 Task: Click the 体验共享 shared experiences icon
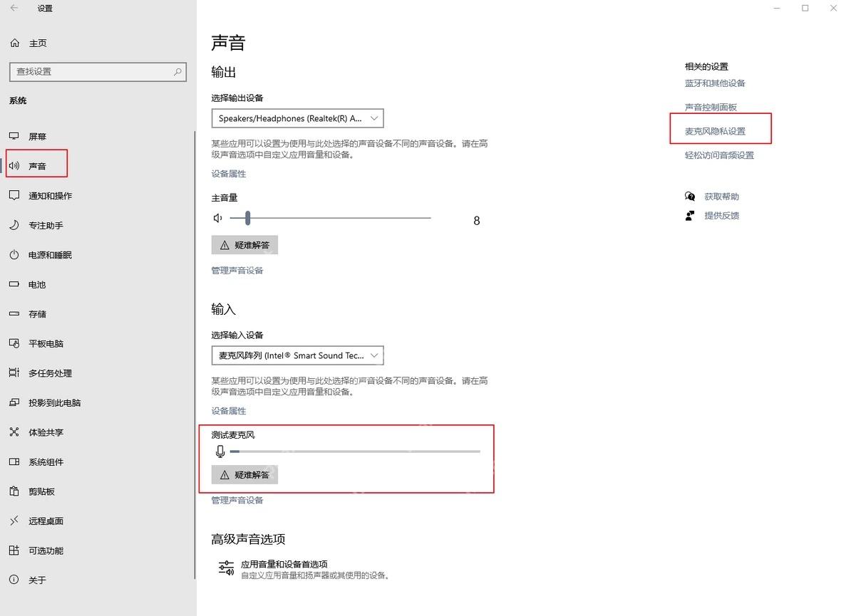coord(14,432)
